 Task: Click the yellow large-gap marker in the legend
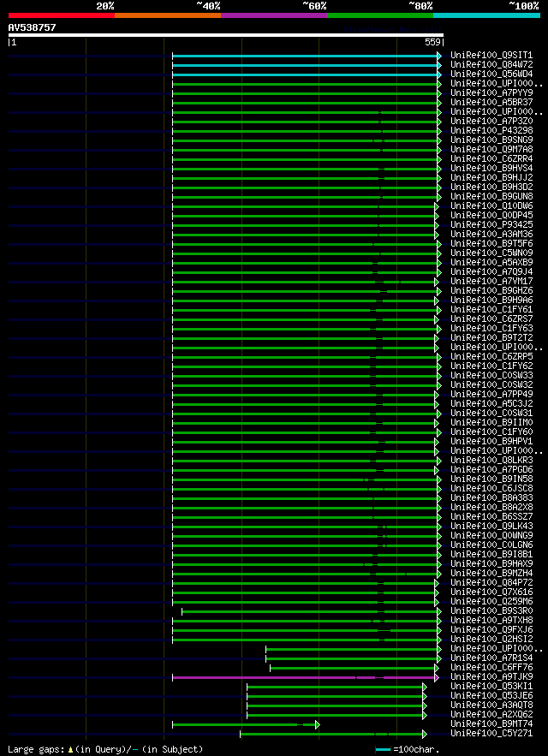click(70, 750)
